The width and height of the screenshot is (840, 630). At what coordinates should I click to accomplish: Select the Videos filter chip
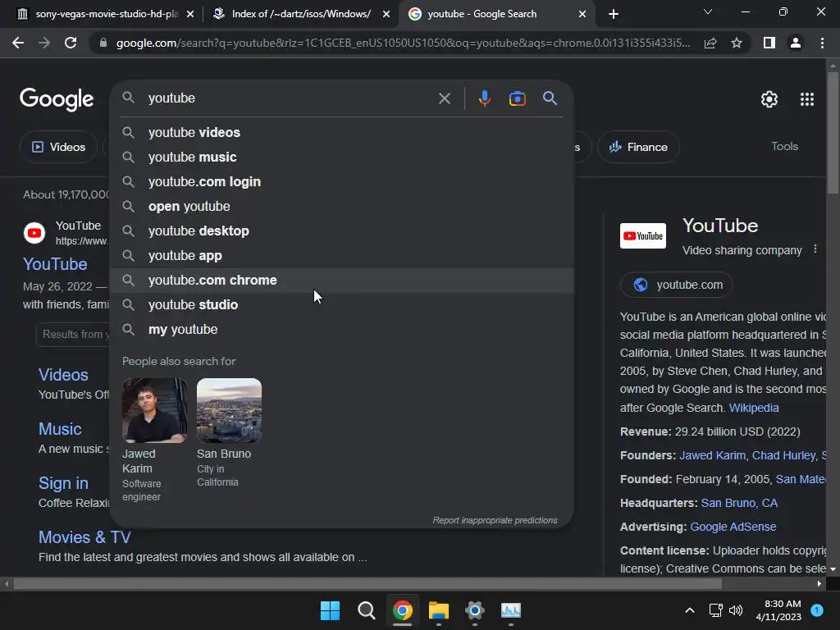tap(59, 147)
